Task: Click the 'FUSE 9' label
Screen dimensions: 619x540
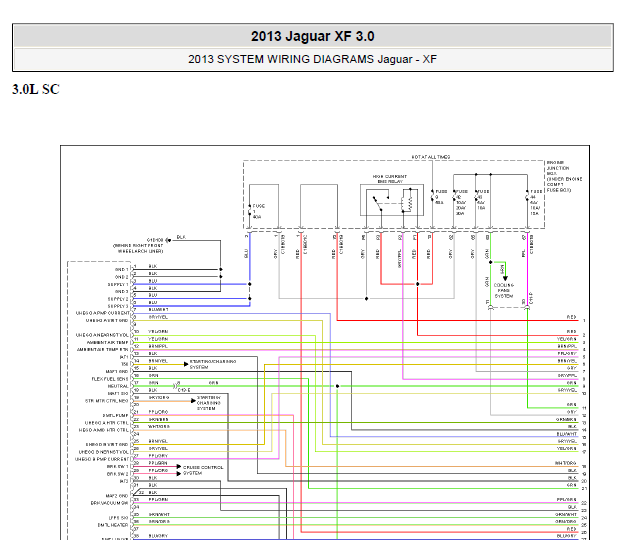Action: point(441,197)
